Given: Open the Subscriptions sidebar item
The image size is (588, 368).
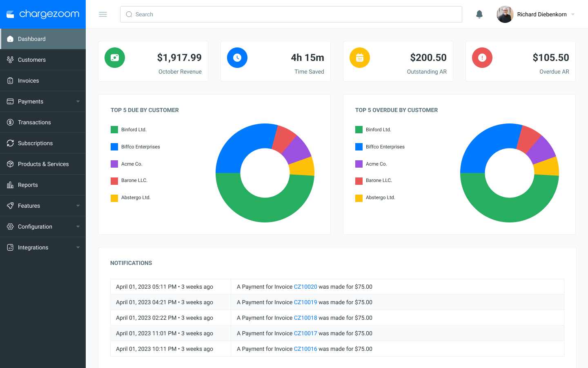Looking at the screenshot, I should (43, 143).
